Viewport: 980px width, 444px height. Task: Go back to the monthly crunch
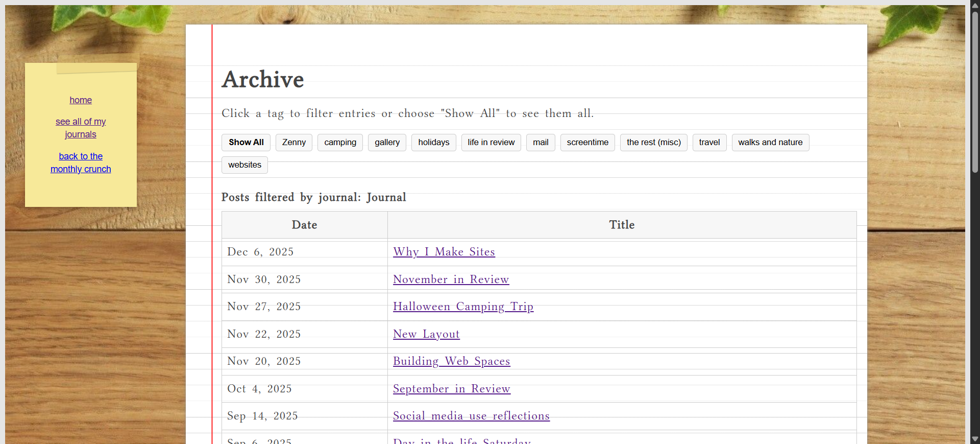pyautogui.click(x=81, y=162)
